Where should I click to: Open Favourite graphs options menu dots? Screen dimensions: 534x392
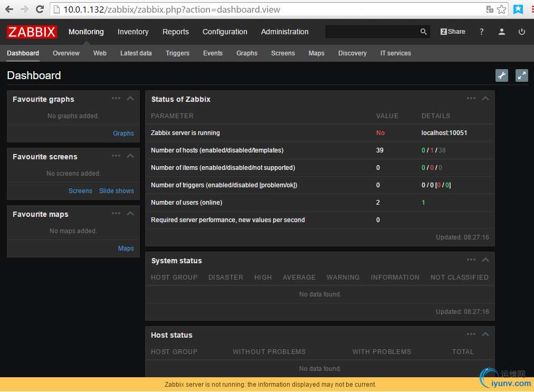coord(116,99)
